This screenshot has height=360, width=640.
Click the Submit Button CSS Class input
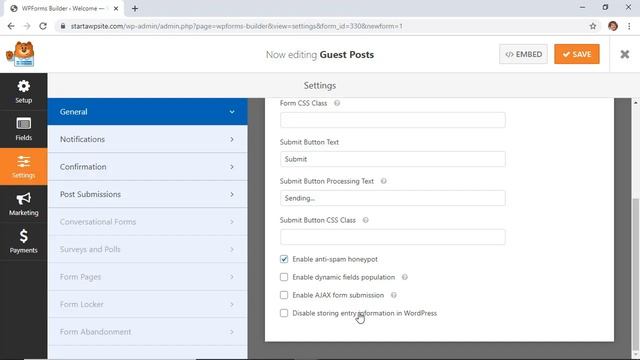[393, 237]
